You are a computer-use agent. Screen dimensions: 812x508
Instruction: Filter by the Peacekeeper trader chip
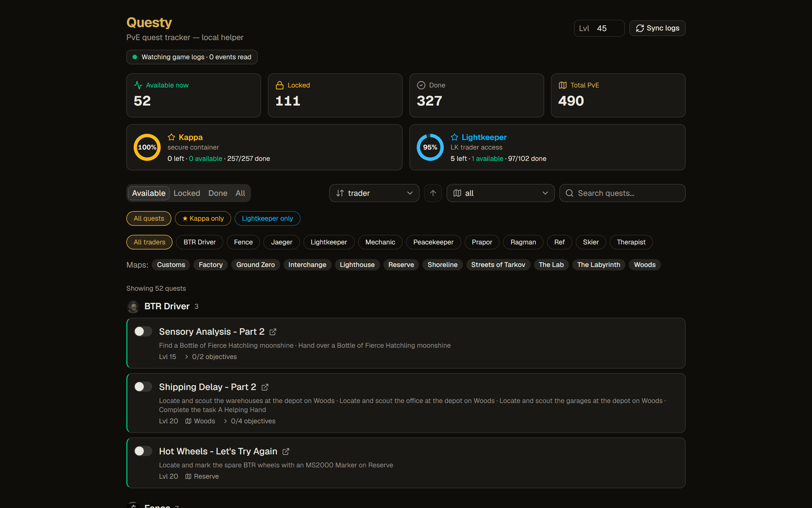pyautogui.click(x=433, y=242)
